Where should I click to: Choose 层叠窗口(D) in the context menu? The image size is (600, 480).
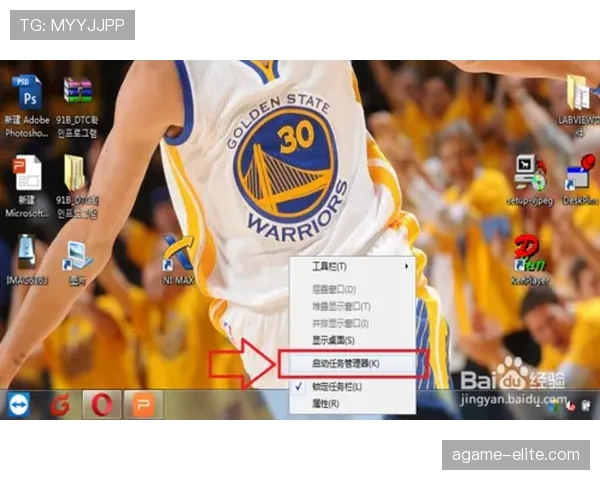pos(352,289)
